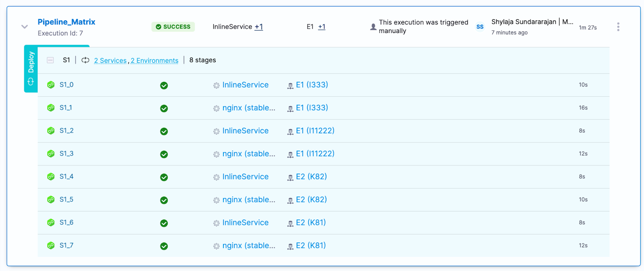Click the manual trigger user icon

pos(373,27)
